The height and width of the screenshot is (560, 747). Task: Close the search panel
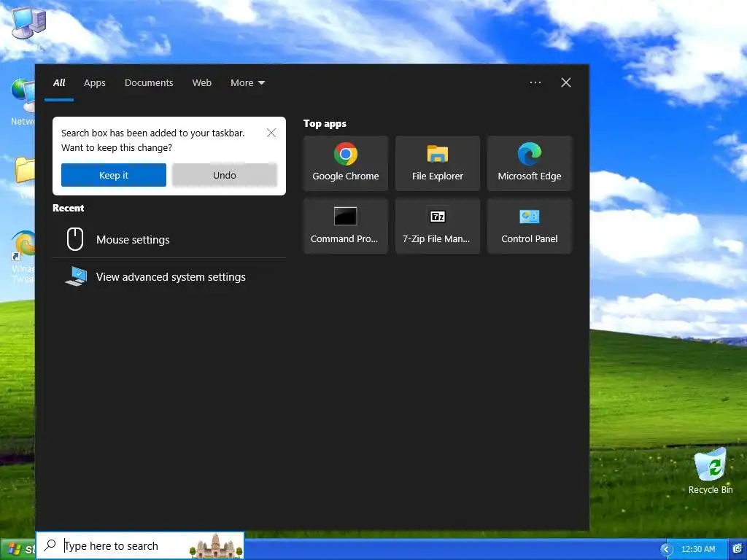pos(566,82)
